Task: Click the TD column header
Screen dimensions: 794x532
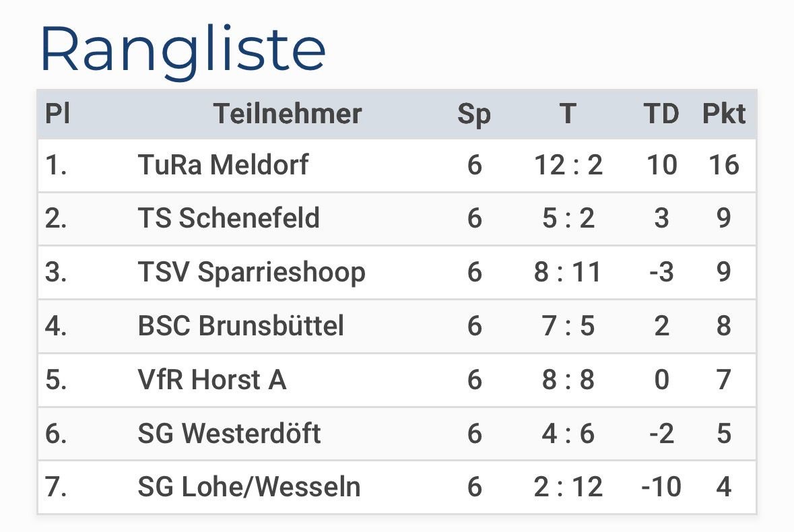Action: pyautogui.click(x=661, y=114)
